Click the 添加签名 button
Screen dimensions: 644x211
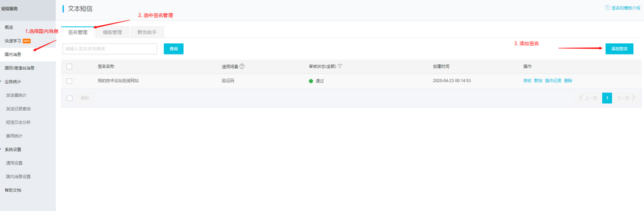coord(619,49)
